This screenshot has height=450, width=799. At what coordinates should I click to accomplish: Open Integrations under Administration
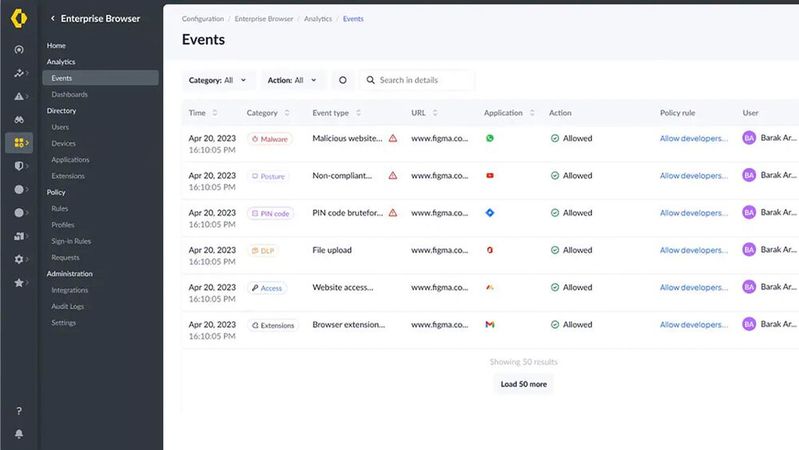point(70,290)
